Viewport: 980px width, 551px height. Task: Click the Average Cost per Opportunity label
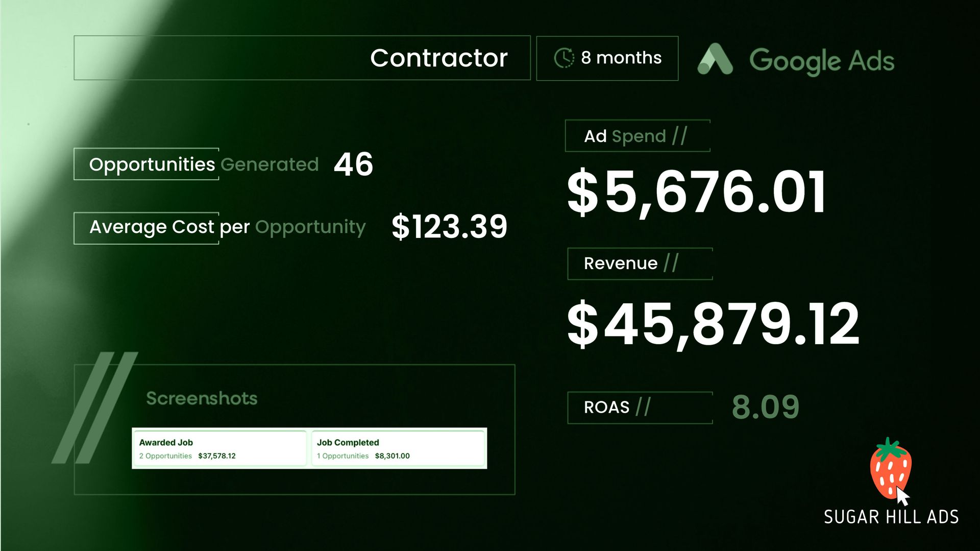(x=227, y=227)
